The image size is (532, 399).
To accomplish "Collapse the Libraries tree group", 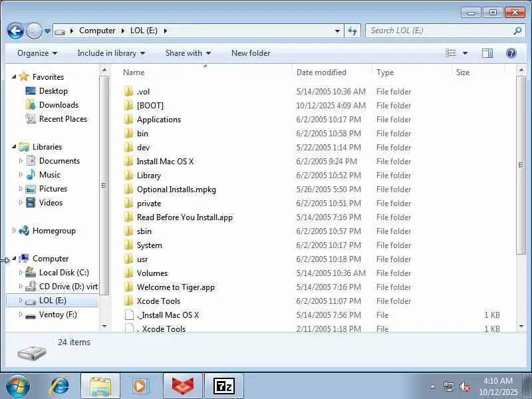I will (x=14, y=147).
